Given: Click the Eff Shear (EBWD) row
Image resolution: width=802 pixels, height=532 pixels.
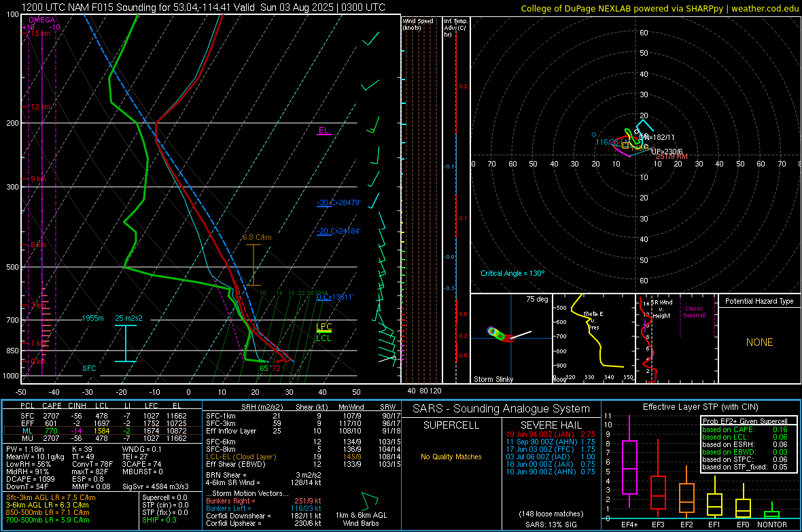Looking at the screenshot, I should [x=303, y=464].
